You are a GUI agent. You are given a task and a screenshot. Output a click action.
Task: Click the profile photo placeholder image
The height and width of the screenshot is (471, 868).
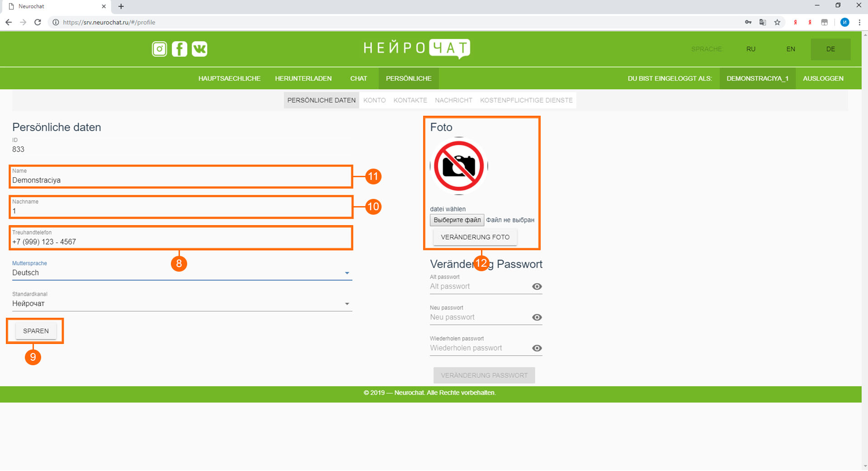tap(459, 166)
